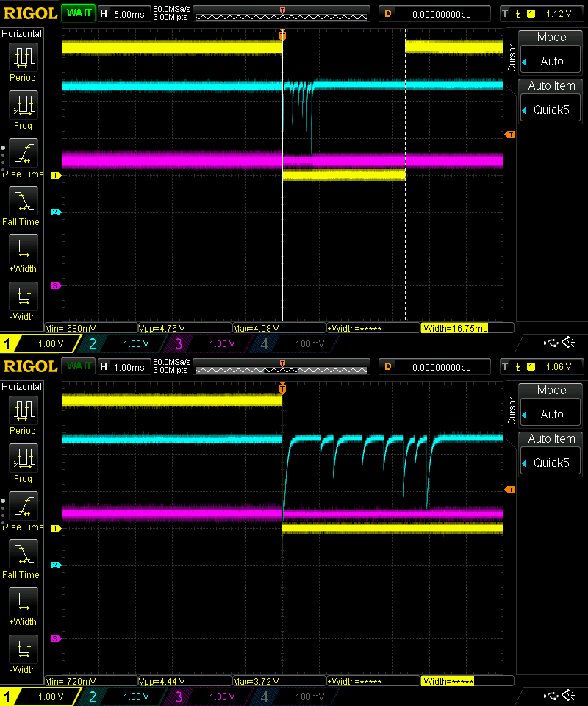Image resolution: width=588 pixels, height=706 pixels.
Task: Select the Period measurement icon in the lower capture
Action: (24, 410)
